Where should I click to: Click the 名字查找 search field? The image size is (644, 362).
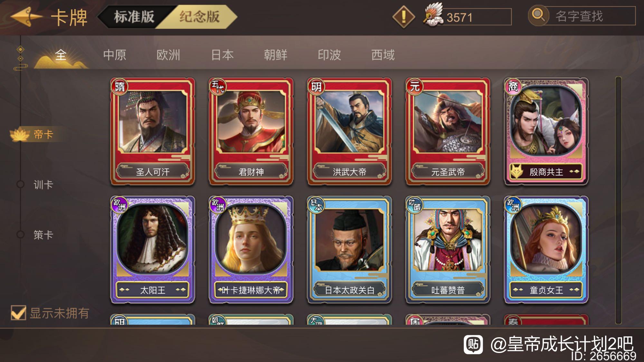(588, 16)
